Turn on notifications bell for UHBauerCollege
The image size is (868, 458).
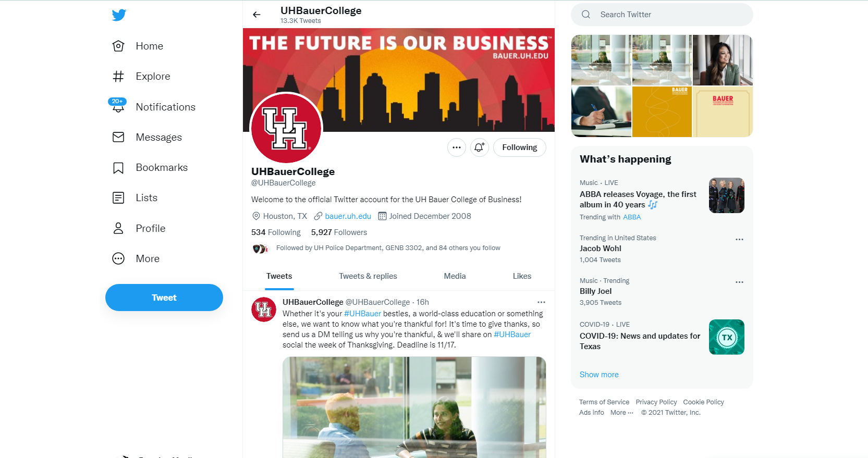[480, 147]
